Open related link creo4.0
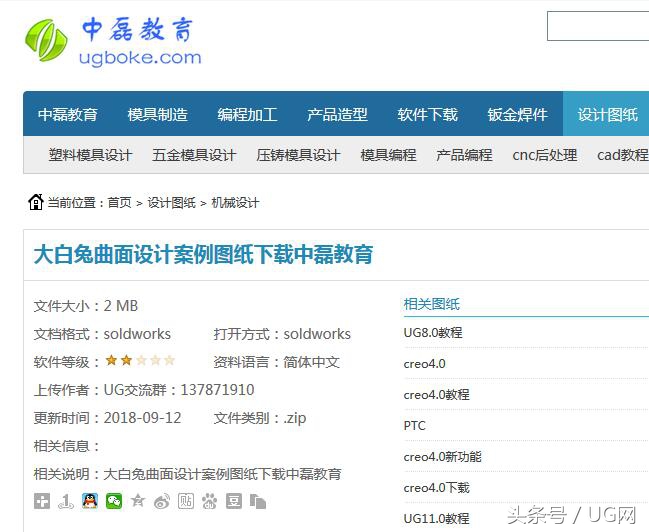 coord(425,363)
